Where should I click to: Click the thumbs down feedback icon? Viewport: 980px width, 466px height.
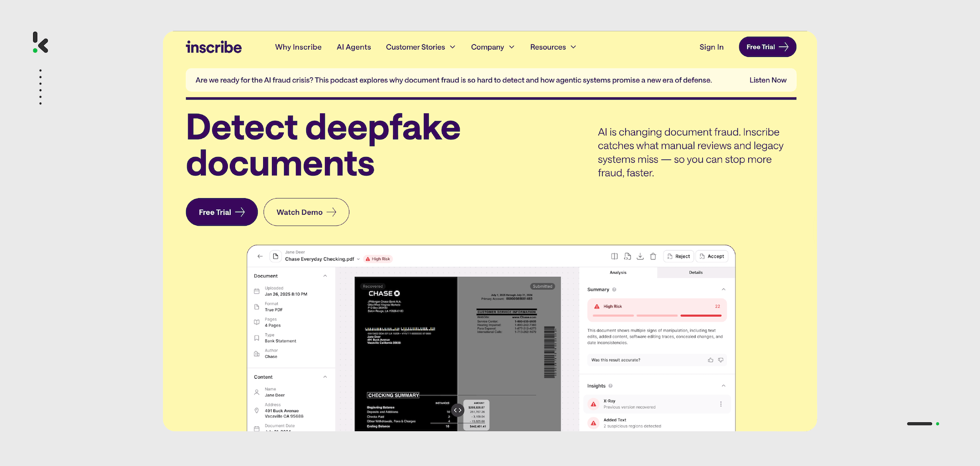pos(721,360)
